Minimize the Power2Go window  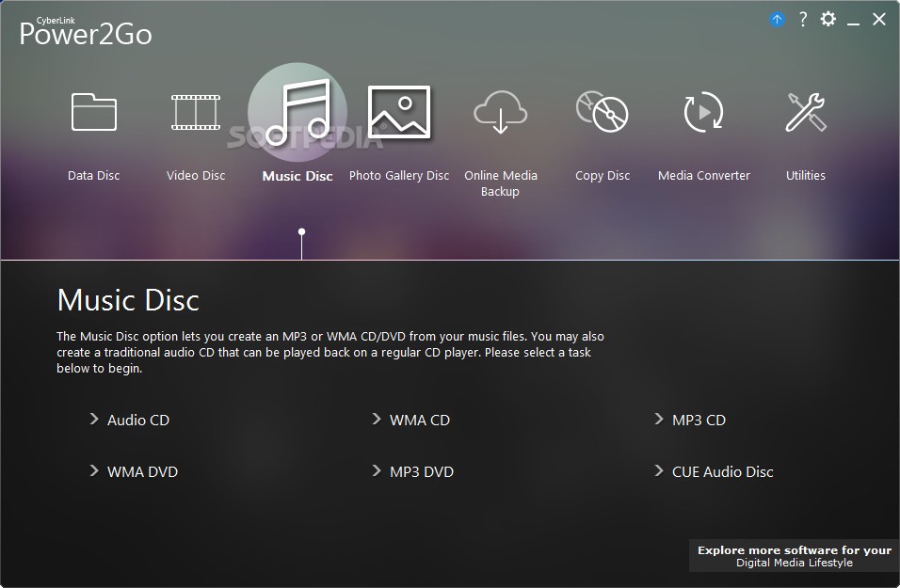pos(853,20)
